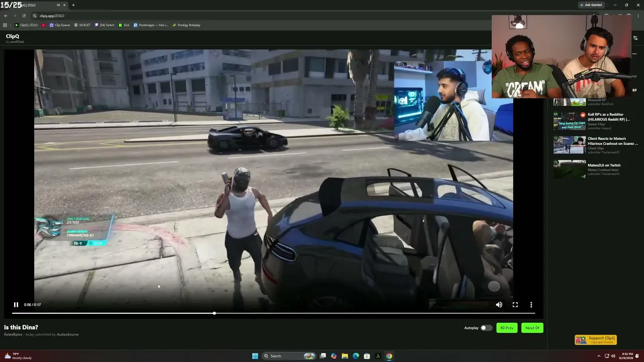Open the video player three-dot options menu
Image resolution: width=644 pixels, height=362 pixels.
(531, 305)
